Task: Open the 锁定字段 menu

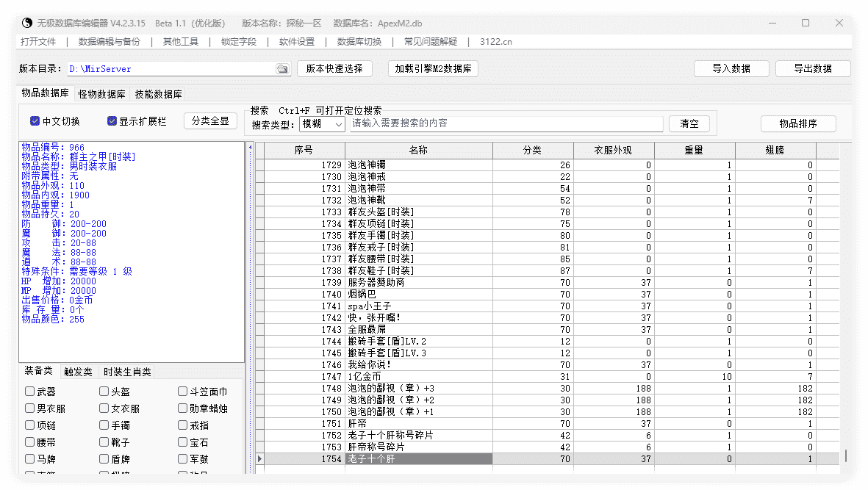Action: (x=239, y=41)
